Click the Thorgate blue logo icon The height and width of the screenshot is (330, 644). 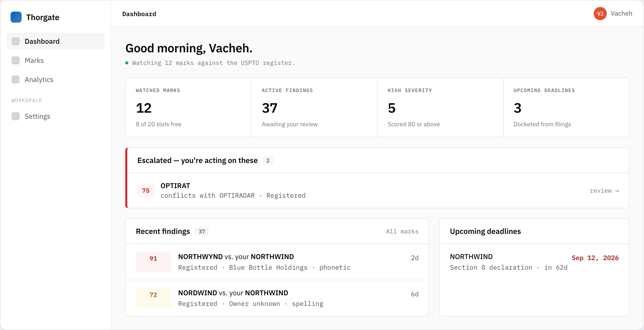click(x=16, y=17)
